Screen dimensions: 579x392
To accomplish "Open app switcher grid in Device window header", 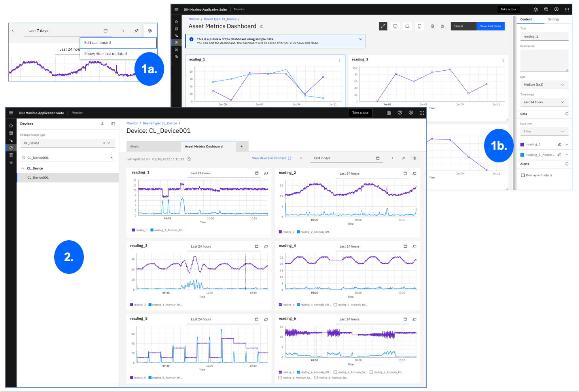I will click(x=422, y=113).
